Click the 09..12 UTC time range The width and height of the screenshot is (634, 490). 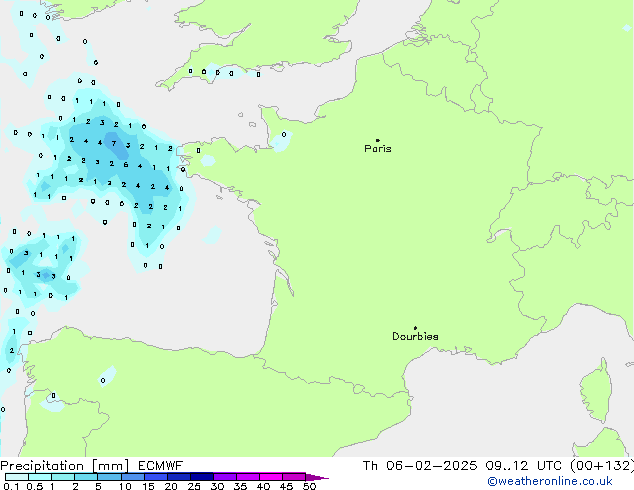(524, 466)
